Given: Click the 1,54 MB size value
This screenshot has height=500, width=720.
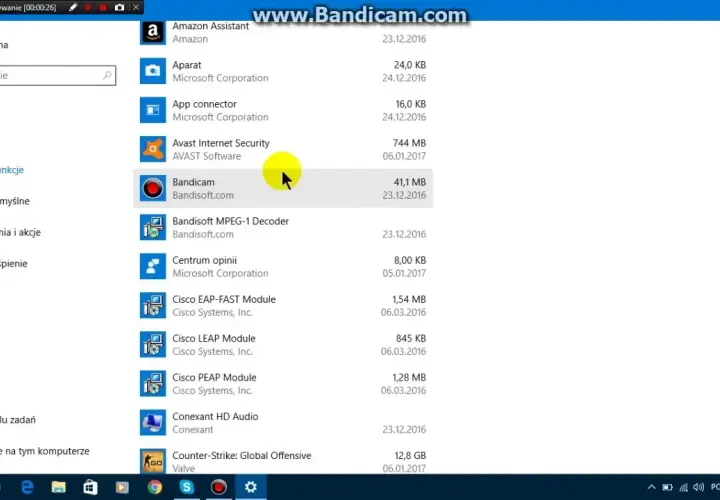Looking at the screenshot, I should (409, 299).
